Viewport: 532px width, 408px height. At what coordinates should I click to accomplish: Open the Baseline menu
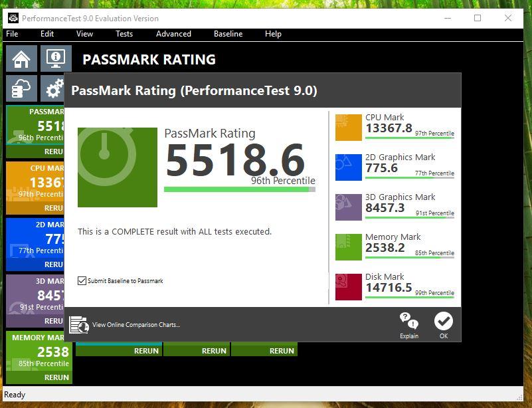[228, 34]
